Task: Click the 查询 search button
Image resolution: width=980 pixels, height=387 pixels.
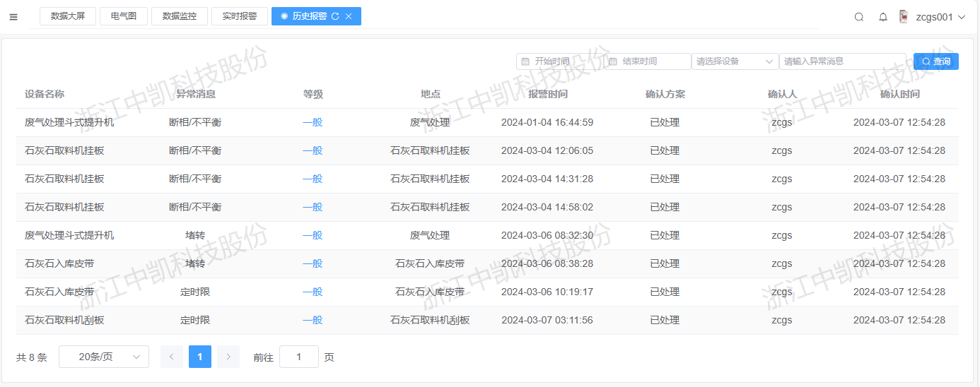Action: click(x=935, y=61)
